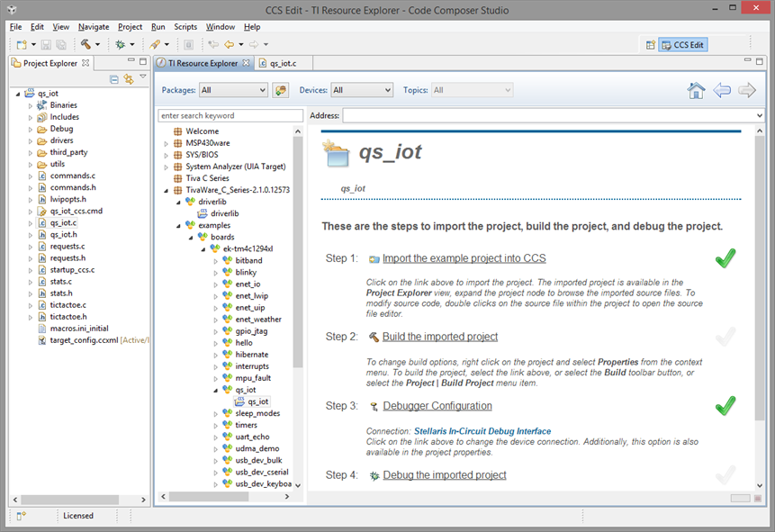Screen dimensions: 775x532
Task: Click the qs_iot project leaf icon in the resource tree
Action: coord(239,401)
